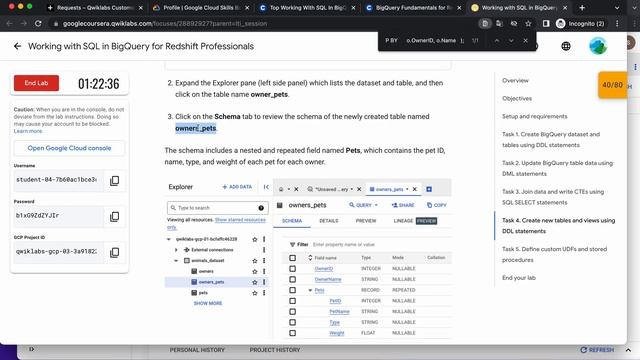Jump to Setup and requirements
This screenshot has width=640, height=360.
click(535, 116)
